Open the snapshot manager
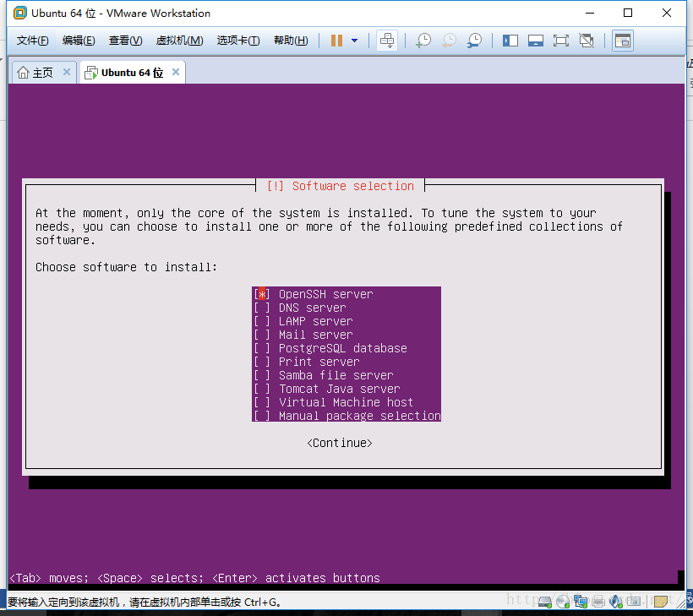Image resolution: width=693 pixels, height=616 pixels. click(475, 41)
